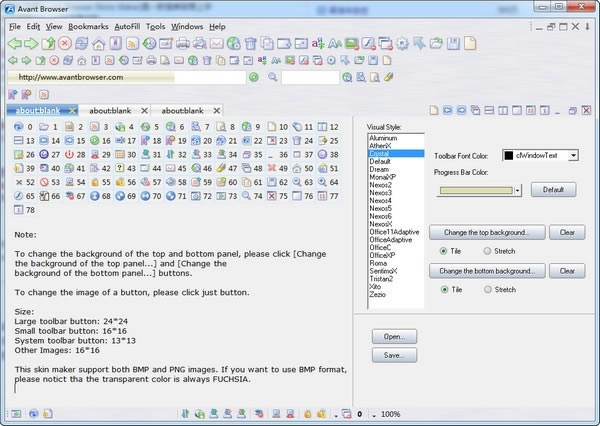
Task: Click the large RSS feed icon
Action: pyautogui.click(x=132, y=44)
